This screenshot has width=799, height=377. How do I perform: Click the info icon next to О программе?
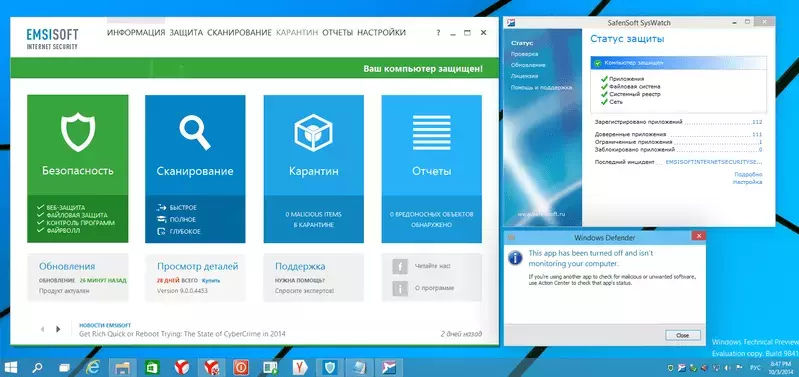400,288
